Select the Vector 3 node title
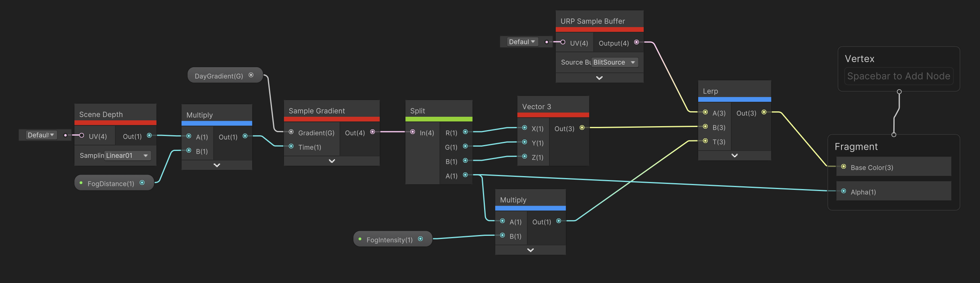Viewport: 980px width, 283px height. point(536,107)
